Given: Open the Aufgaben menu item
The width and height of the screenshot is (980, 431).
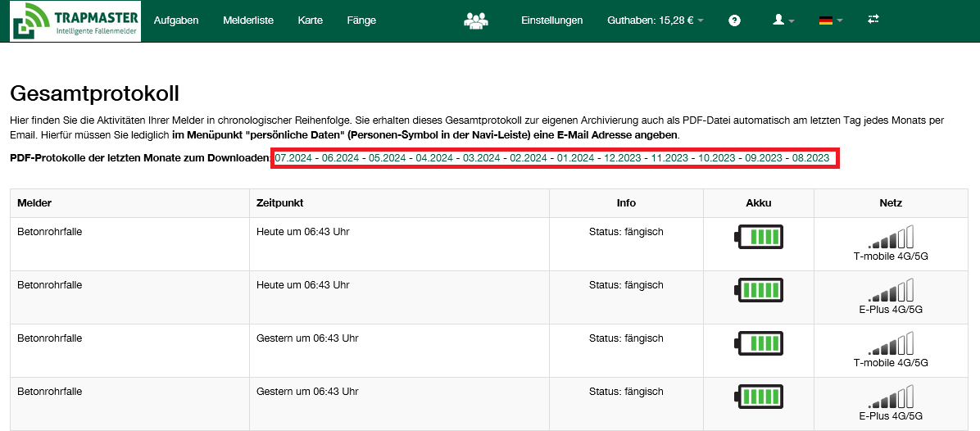Looking at the screenshot, I should [176, 20].
